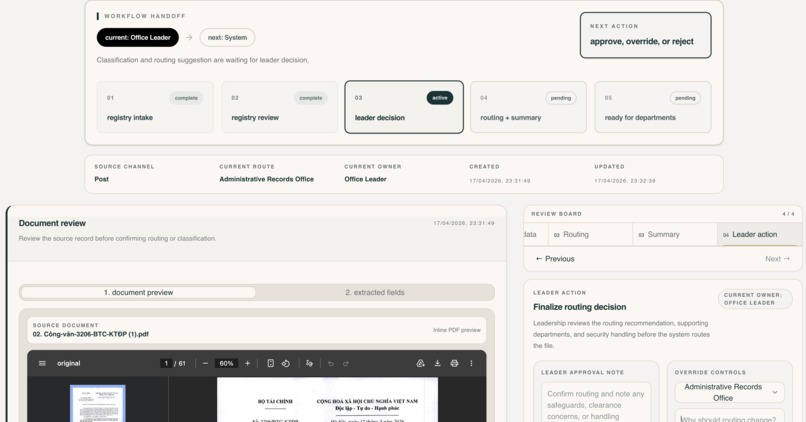
Task: Open the Summary tab in Review Board
Action: tap(674, 234)
